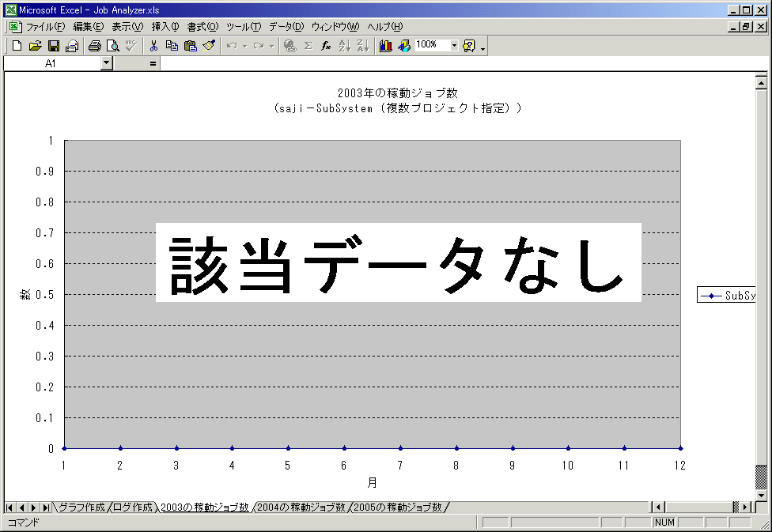Click the Copy icon in the toolbar
This screenshot has width=772, height=532.
[x=172, y=46]
